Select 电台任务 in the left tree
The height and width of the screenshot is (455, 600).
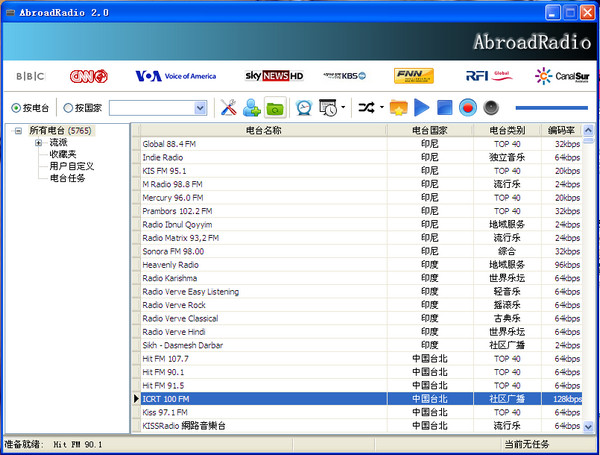pos(67,179)
